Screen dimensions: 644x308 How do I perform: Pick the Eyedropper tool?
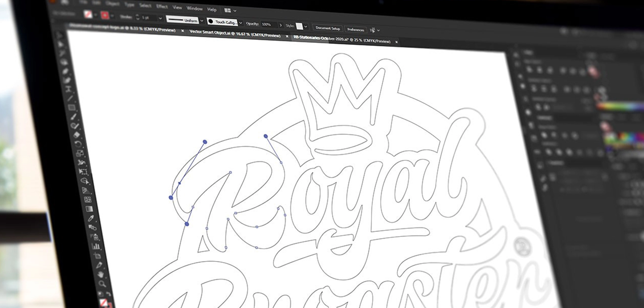92,218
